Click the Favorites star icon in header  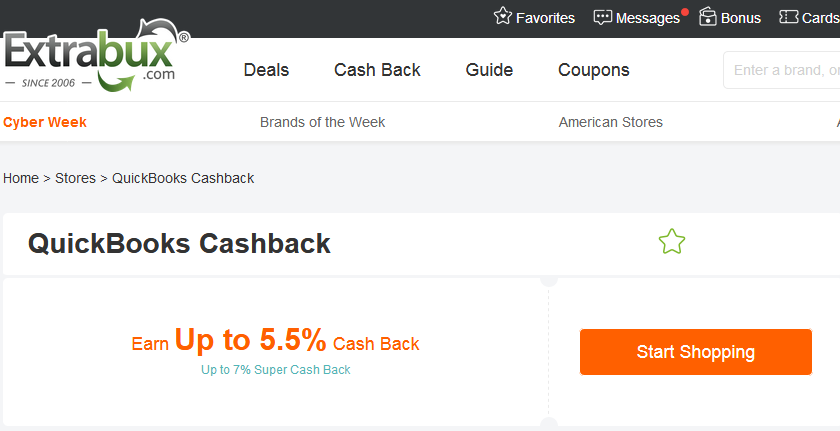(x=503, y=17)
